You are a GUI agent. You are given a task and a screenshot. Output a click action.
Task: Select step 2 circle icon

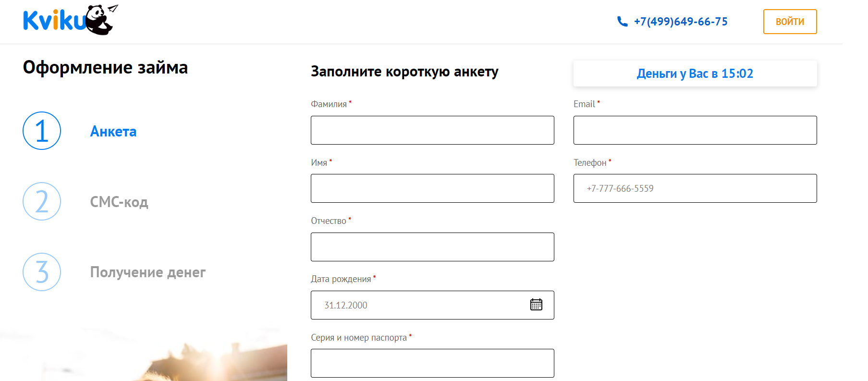[x=42, y=201]
